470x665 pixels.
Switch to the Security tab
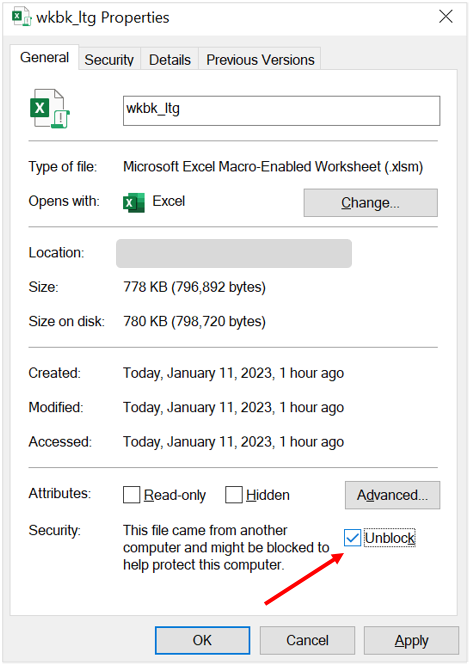pos(109,60)
